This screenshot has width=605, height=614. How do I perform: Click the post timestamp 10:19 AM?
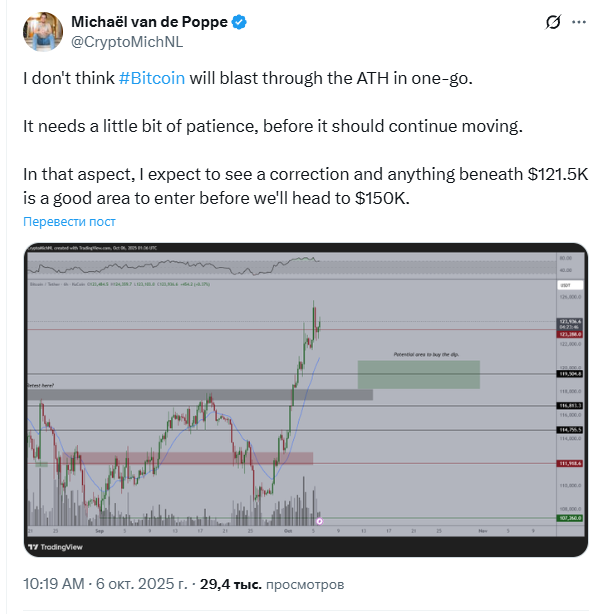pyautogui.click(x=56, y=583)
